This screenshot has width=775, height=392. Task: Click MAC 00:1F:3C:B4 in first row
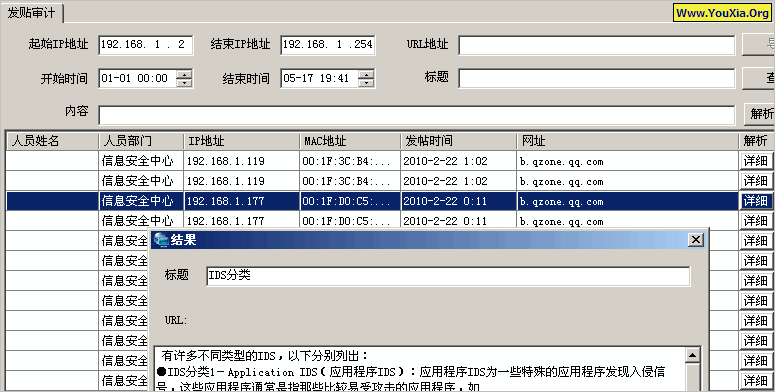(x=346, y=161)
